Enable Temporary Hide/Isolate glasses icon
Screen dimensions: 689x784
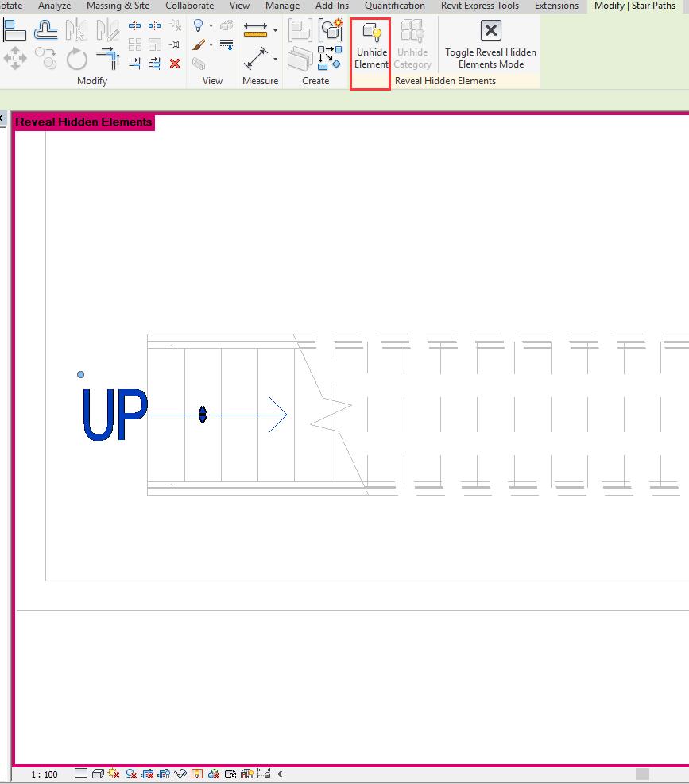(x=180, y=773)
